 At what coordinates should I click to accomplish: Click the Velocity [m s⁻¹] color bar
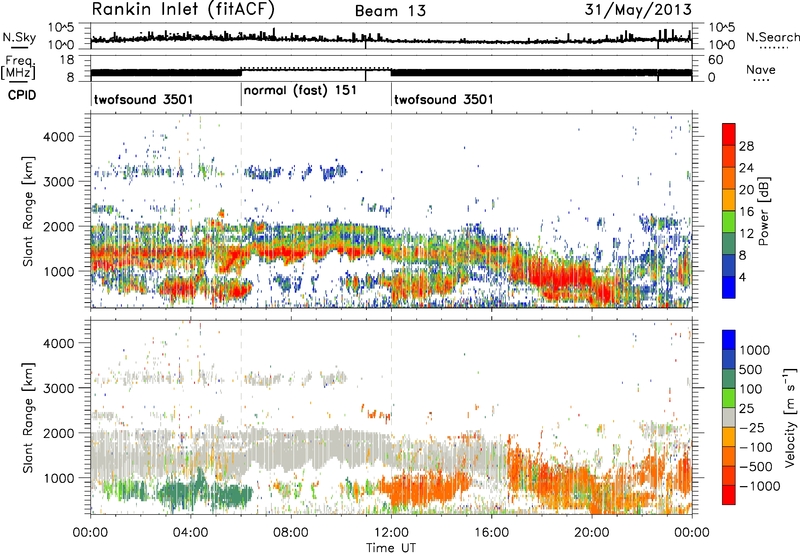point(729,417)
